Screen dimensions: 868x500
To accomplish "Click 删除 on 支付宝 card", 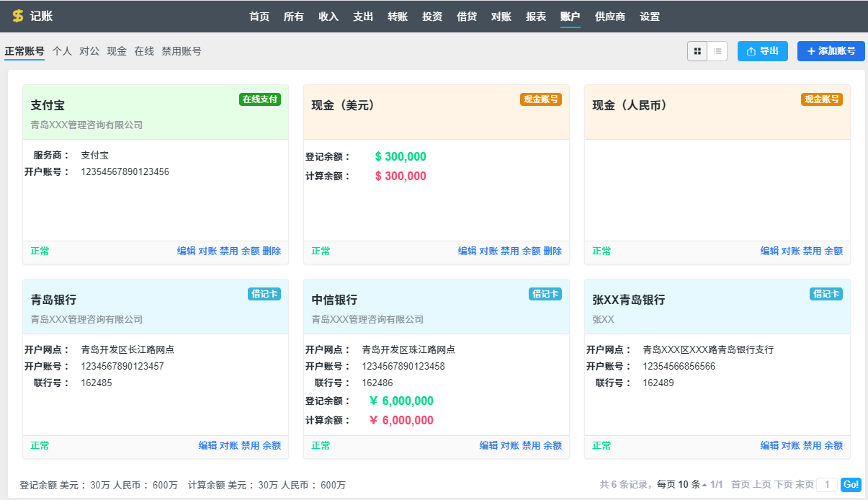I will 272,251.
